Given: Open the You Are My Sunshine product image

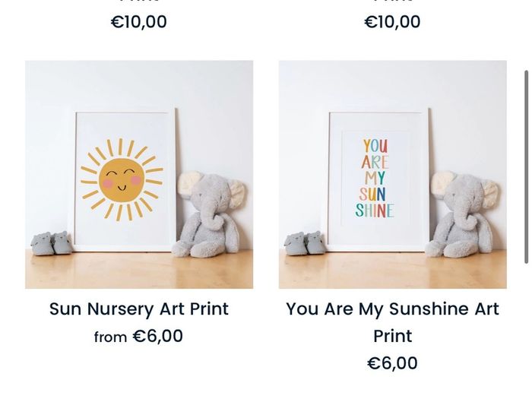Looking at the screenshot, I should point(393,174).
